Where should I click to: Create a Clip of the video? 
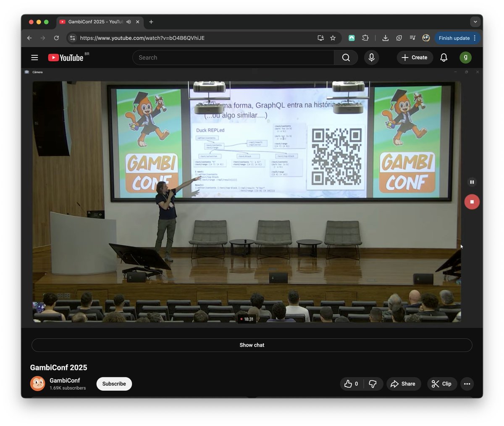pos(441,384)
